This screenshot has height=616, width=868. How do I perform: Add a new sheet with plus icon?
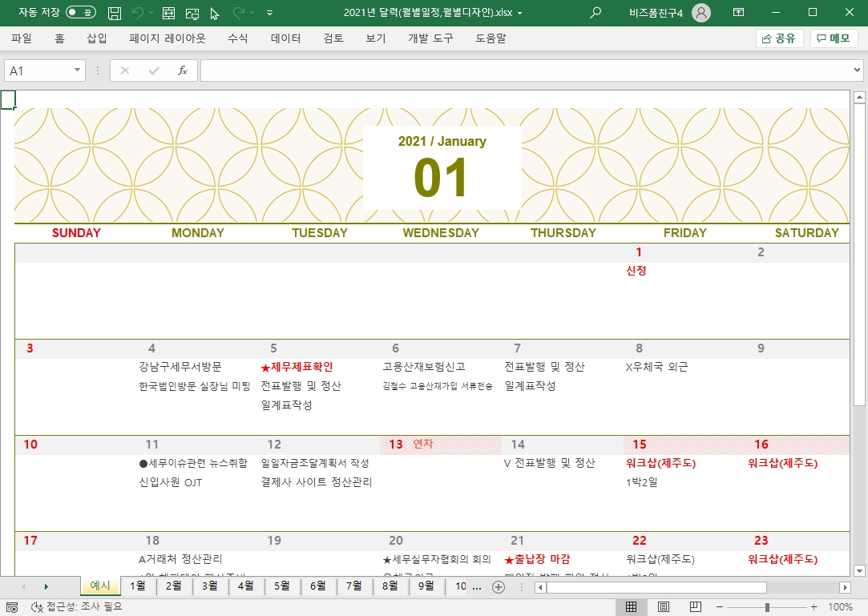(499, 587)
